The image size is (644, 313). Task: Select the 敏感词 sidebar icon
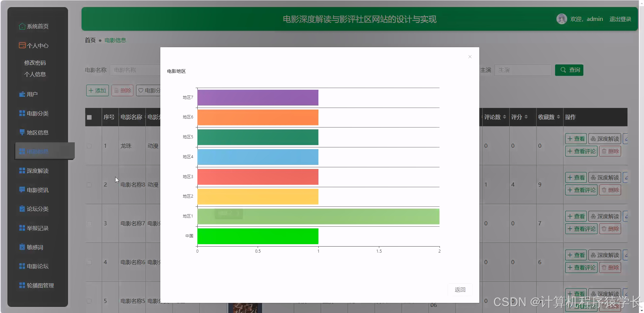22,247
